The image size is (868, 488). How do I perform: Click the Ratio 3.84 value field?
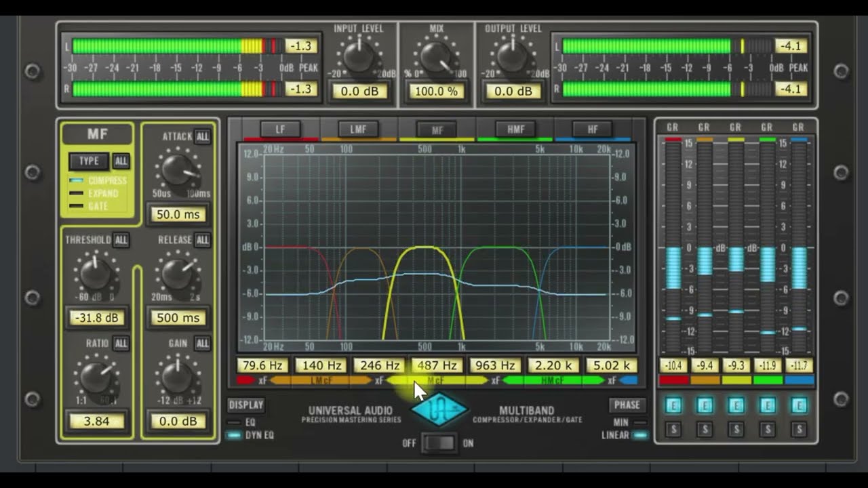click(x=96, y=421)
